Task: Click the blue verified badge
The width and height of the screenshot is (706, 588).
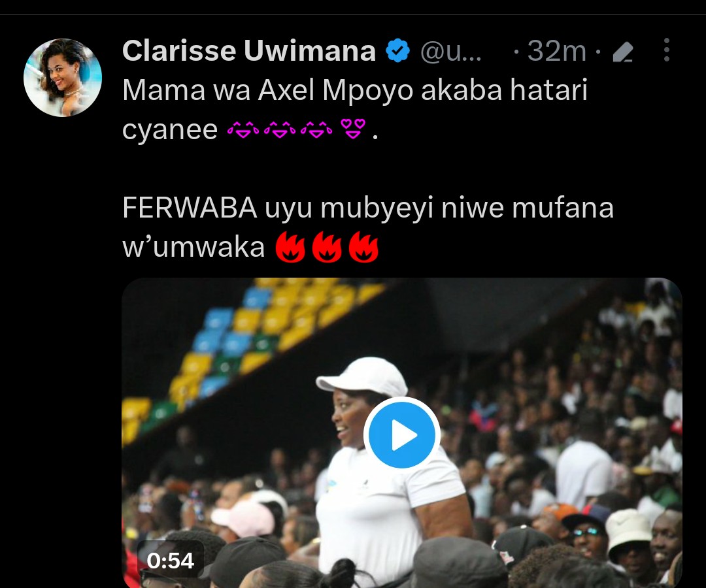Action: (x=397, y=50)
